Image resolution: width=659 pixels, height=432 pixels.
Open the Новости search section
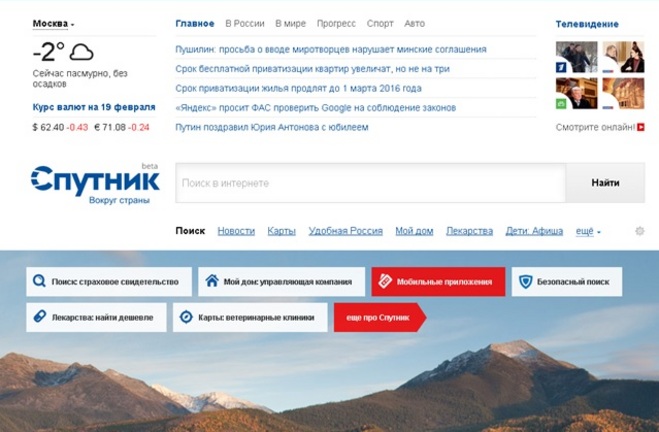tap(236, 231)
